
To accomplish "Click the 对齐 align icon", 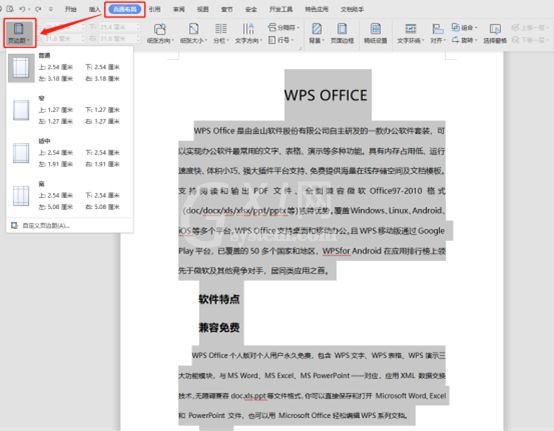I will (x=437, y=29).
